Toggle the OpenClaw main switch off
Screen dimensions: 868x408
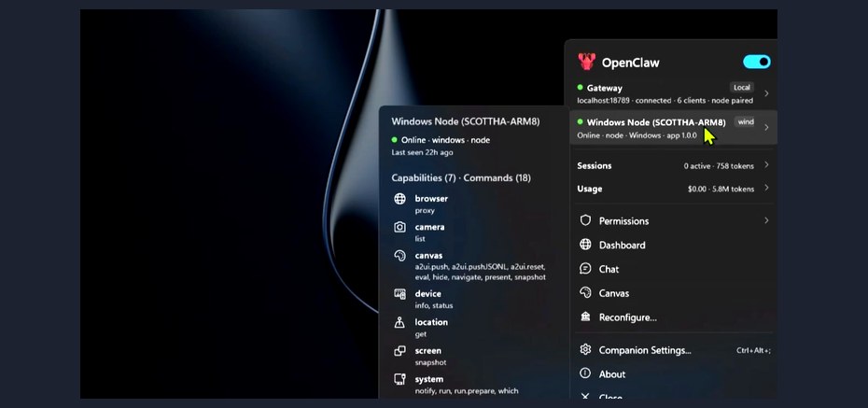pyautogui.click(x=756, y=62)
